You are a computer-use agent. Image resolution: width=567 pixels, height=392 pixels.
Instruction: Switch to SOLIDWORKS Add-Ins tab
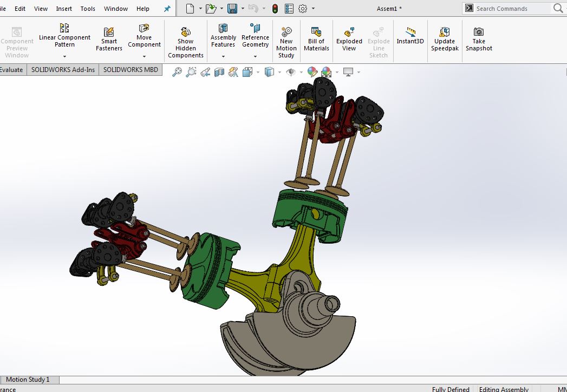point(63,69)
